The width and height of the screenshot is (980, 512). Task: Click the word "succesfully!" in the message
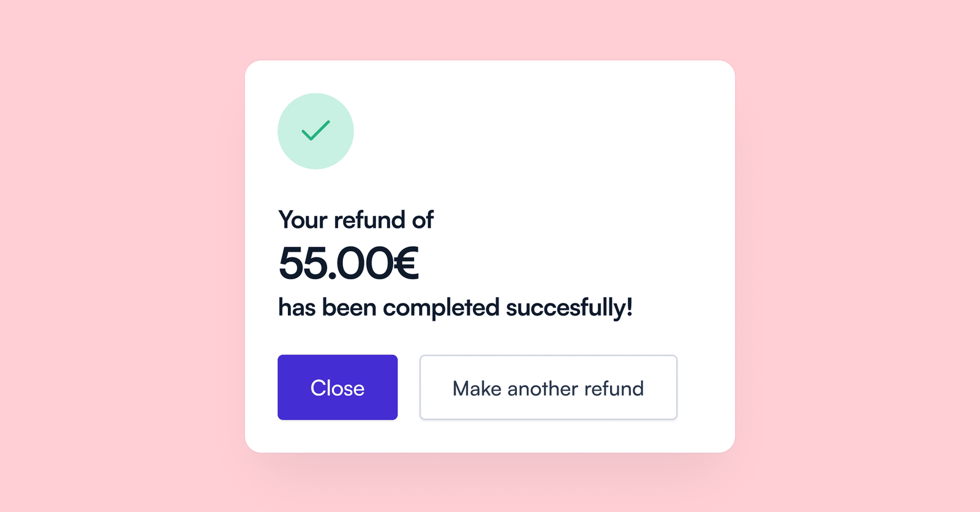[x=569, y=307]
